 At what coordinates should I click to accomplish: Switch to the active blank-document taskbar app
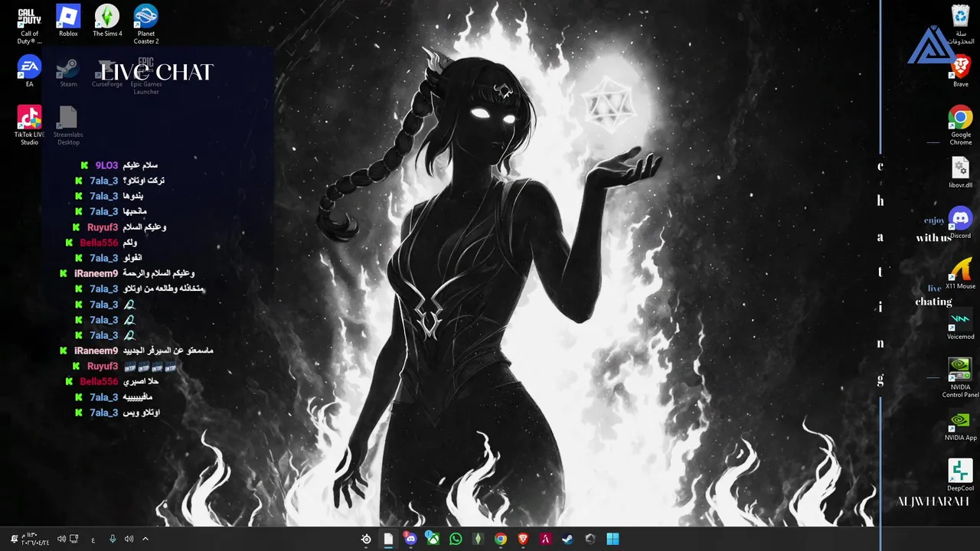click(x=388, y=539)
